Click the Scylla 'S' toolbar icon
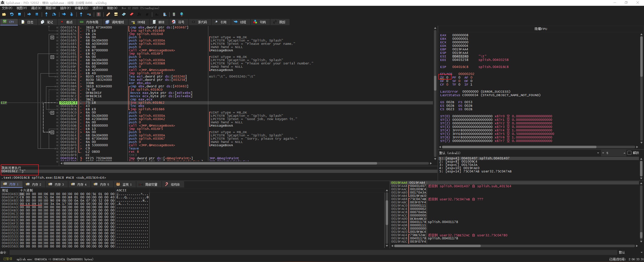Viewport: 644px width, 262px height. coord(99,14)
